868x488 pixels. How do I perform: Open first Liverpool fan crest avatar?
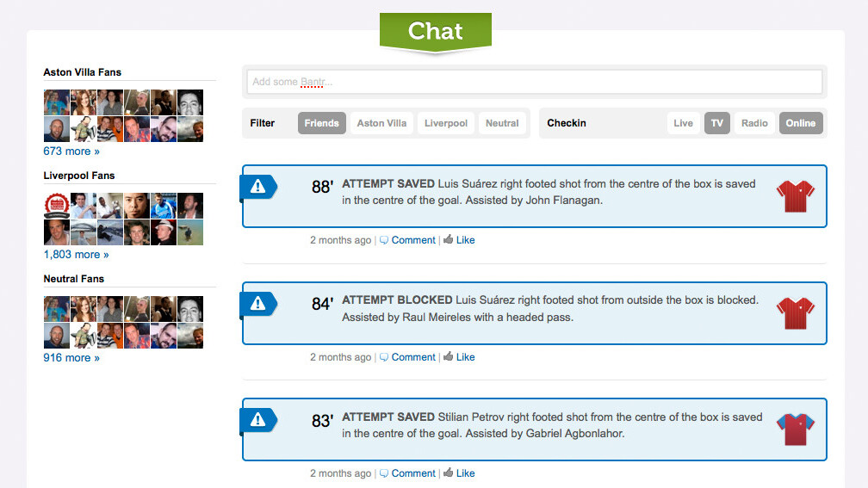(x=56, y=206)
